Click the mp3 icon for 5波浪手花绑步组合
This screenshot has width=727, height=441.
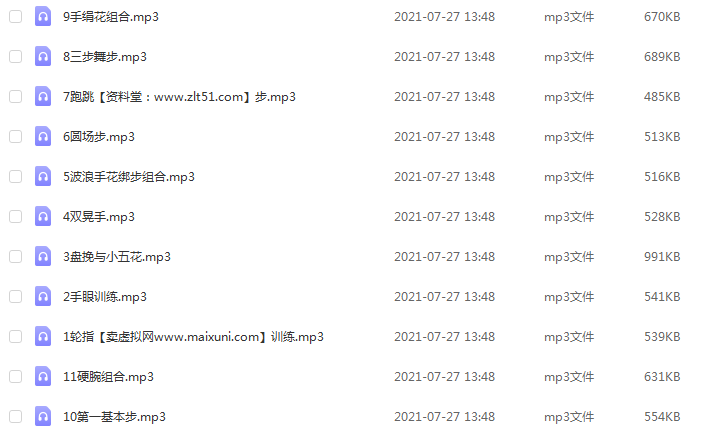43,177
